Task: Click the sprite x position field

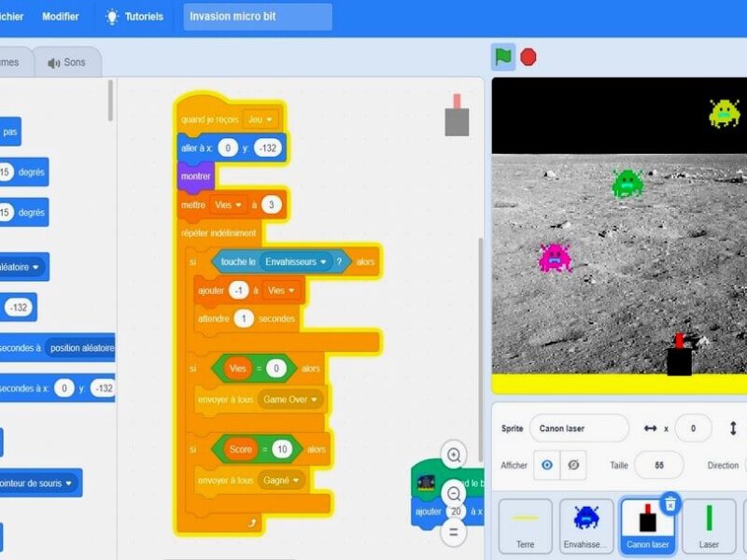Action: [693, 428]
